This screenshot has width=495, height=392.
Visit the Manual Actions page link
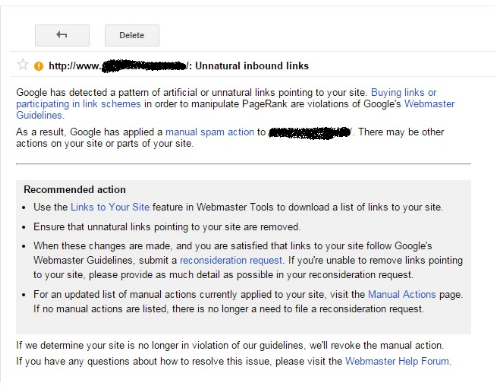402,294
